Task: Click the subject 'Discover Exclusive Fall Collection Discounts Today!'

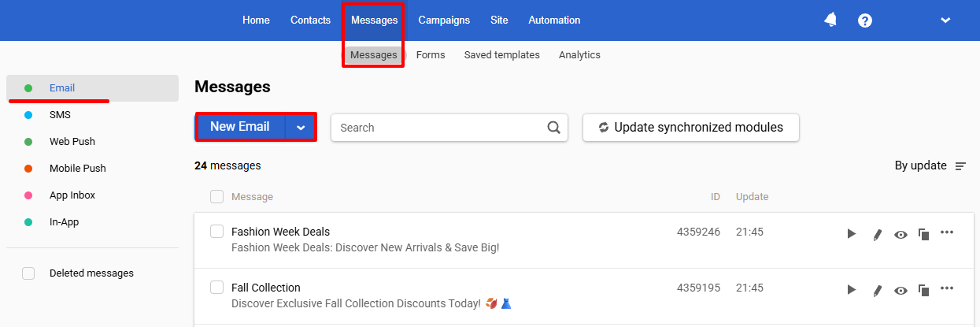Action: tap(356, 303)
